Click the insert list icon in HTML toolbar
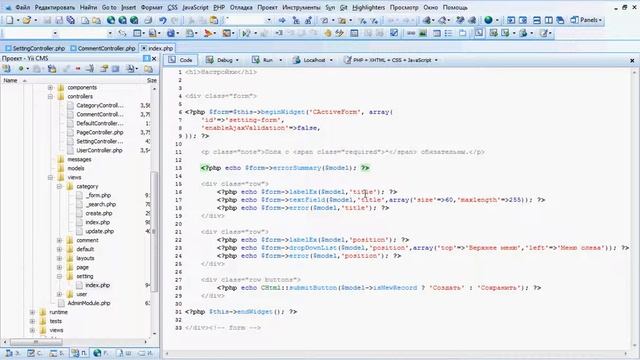This screenshot has height=360, width=640. (449, 33)
